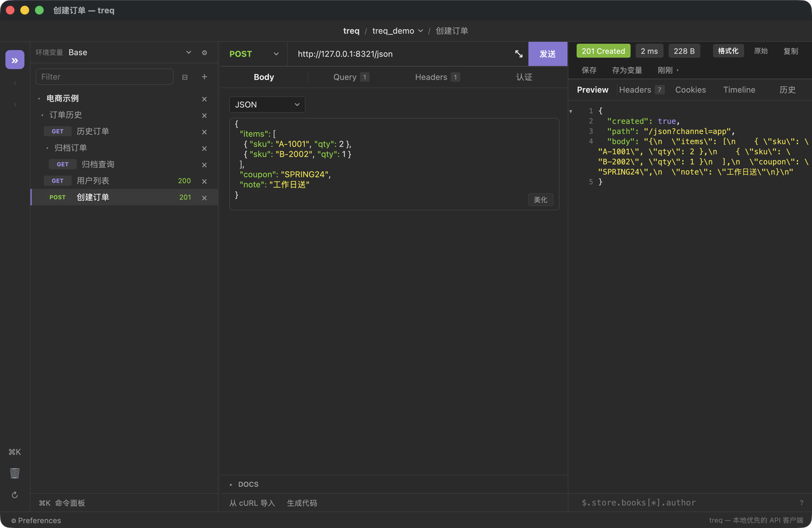The width and height of the screenshot is (812, 528).
Task: Open JSONPath help question mark icon
Action: tap(802, 503)
